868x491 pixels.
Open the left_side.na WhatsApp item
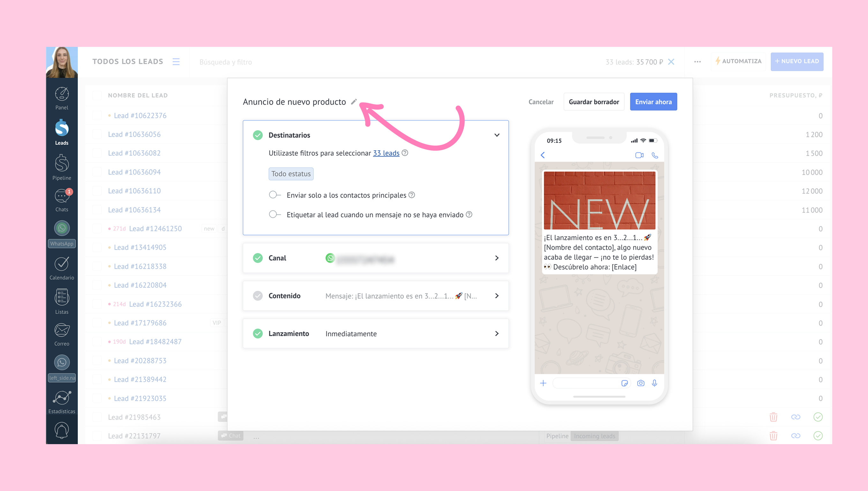(x=62, y=368)
